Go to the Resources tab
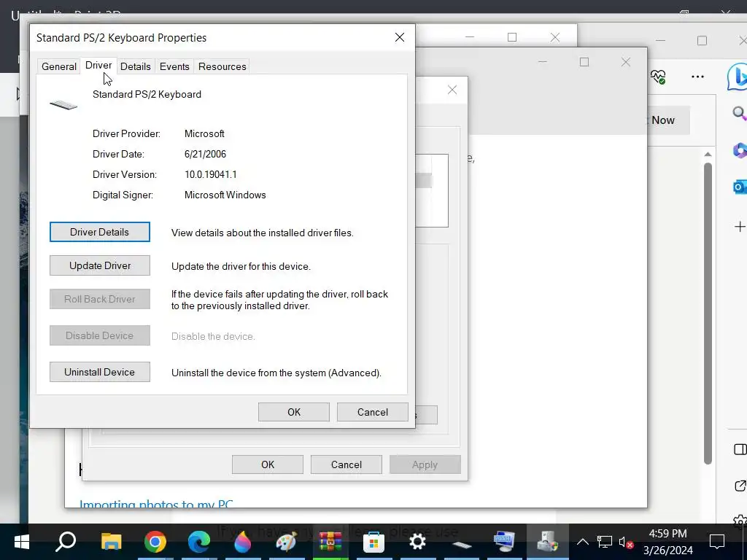Screen dimensions: 747x560 point(222,66)
